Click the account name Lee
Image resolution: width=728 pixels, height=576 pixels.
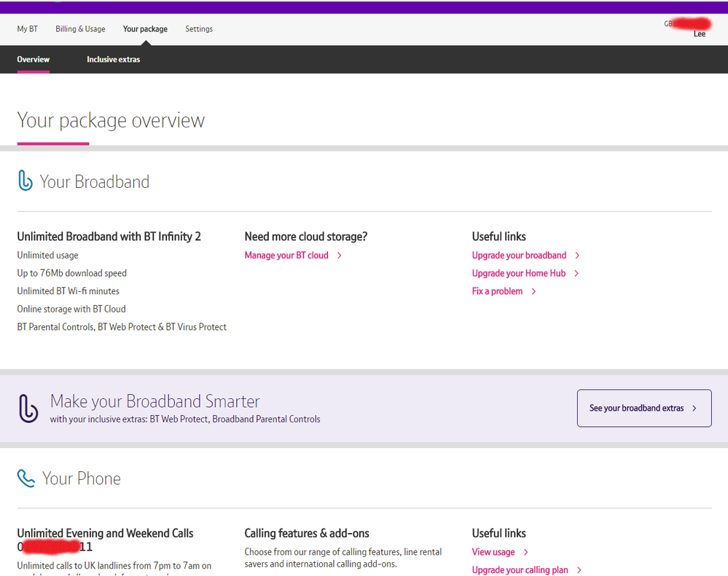point(699,33)
